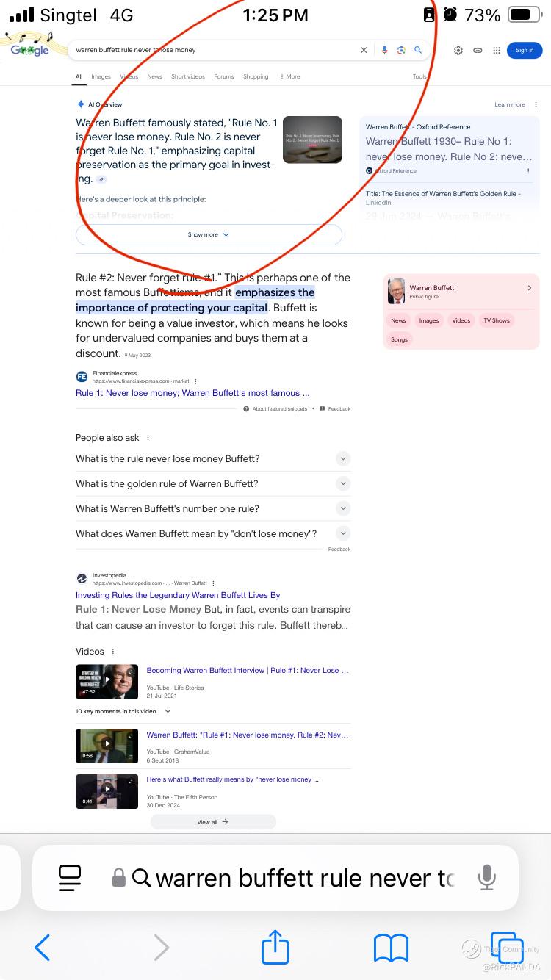The width and height of the screenshot is (551, 980).
Task: Open the Safari share sheet icon
Action: point(275,946)
